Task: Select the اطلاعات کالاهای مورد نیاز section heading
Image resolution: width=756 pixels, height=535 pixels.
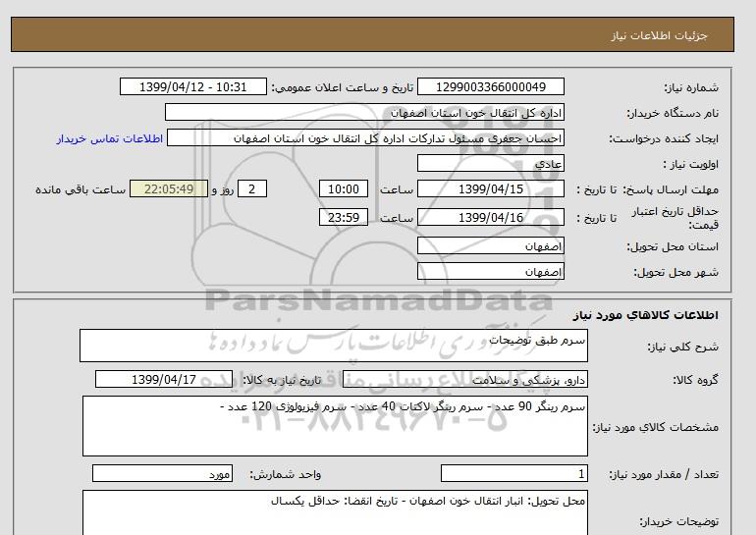Action: pos(646,315)
